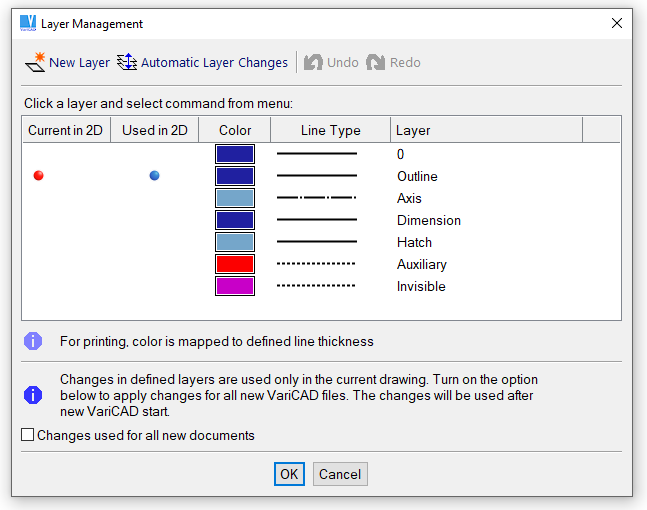Viewport: 647px width, 510px height.
Task: Select the Axis dash-dot line type
Action: tap(316, 198)
